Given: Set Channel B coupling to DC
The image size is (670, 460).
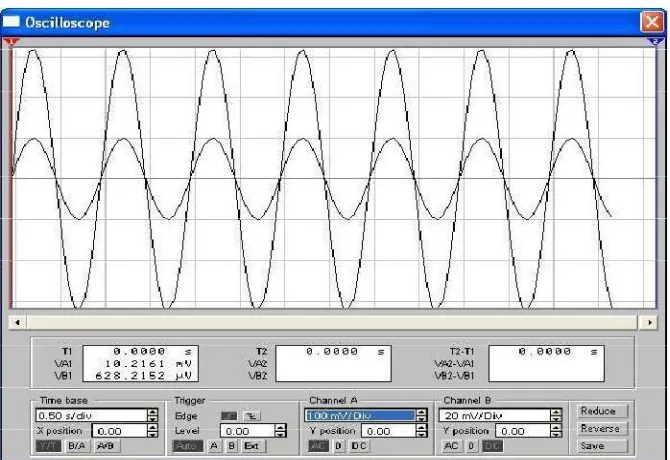Looking at the screenshot, I should [x=492, y=446].
